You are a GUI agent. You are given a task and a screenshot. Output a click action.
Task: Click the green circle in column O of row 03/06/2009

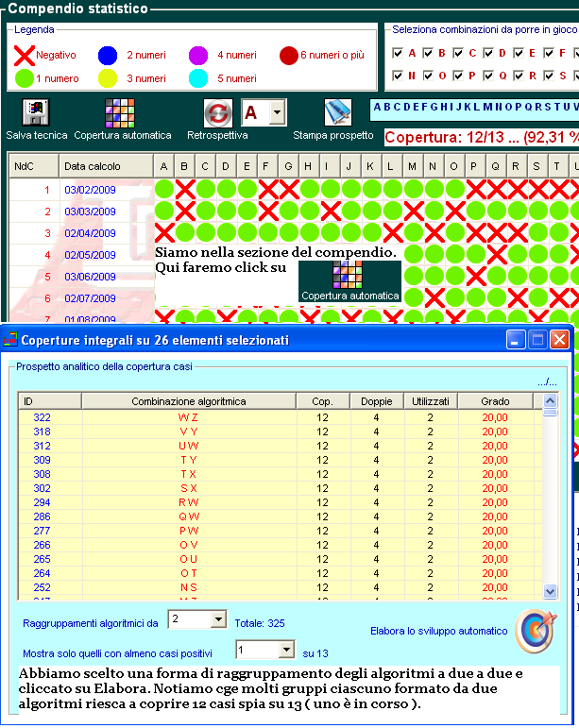point(455,276)
